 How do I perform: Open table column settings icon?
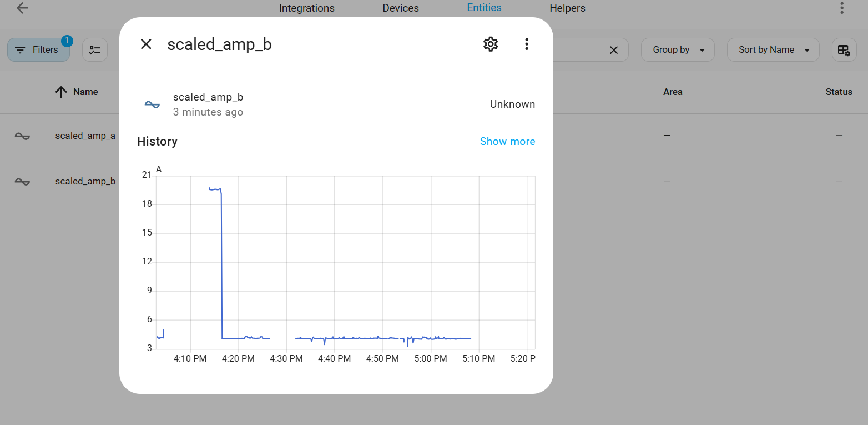click(x=844, y=50)
